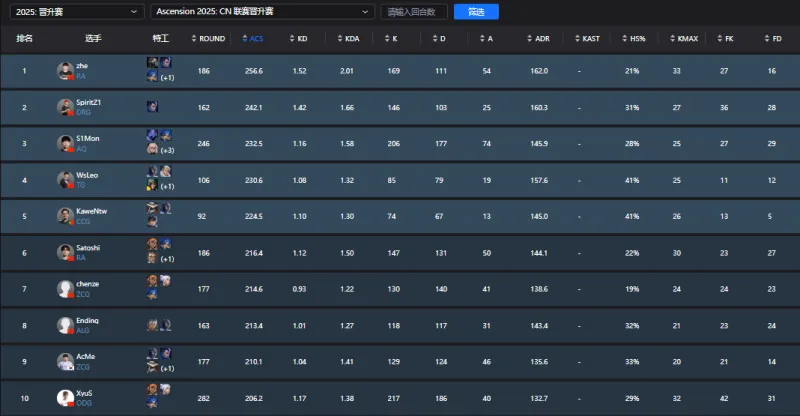Select the 排名 rank column header
Viewport: 800px width, 416px height.
[x=25, y=38]
